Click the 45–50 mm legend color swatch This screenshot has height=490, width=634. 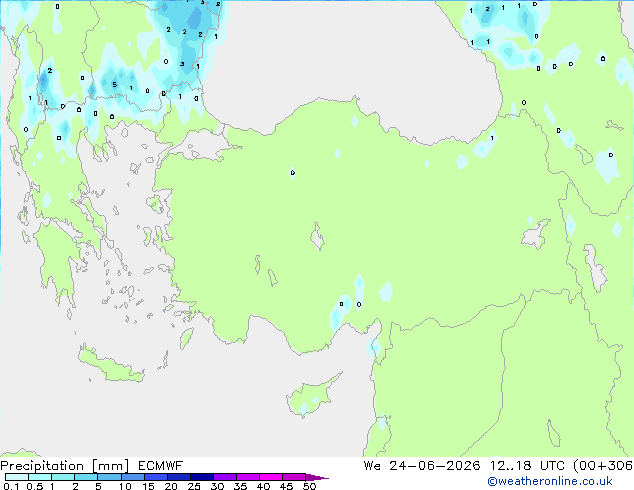[294, 477]
